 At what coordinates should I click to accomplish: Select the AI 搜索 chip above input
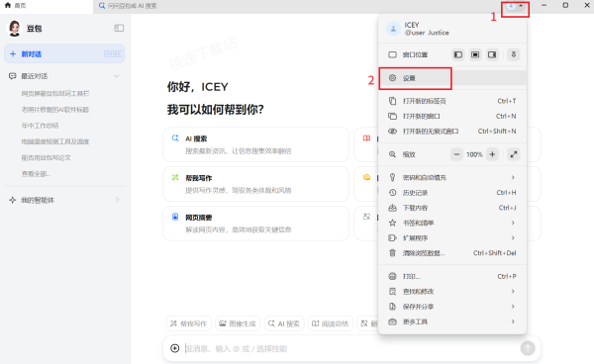tap(284, 323)
